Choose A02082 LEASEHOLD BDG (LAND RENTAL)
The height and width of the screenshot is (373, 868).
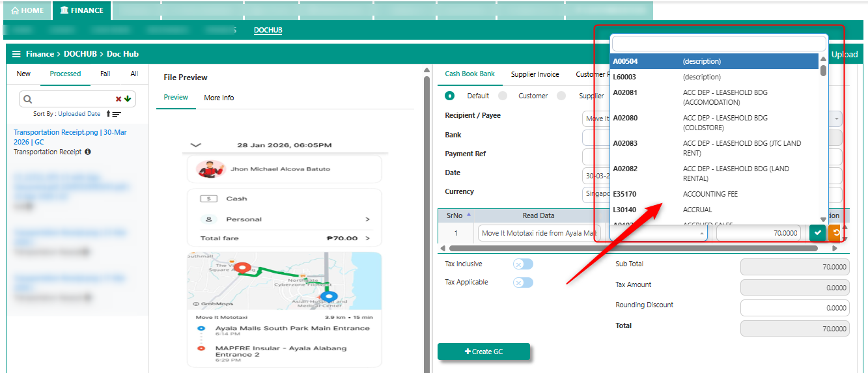(714, 173)
